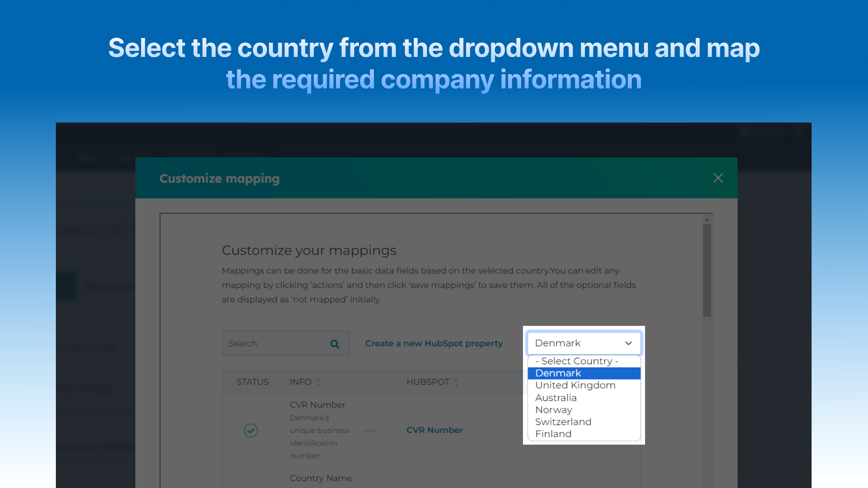
Task: Choose '- Select Country -' option
Action: pos(584,361)
